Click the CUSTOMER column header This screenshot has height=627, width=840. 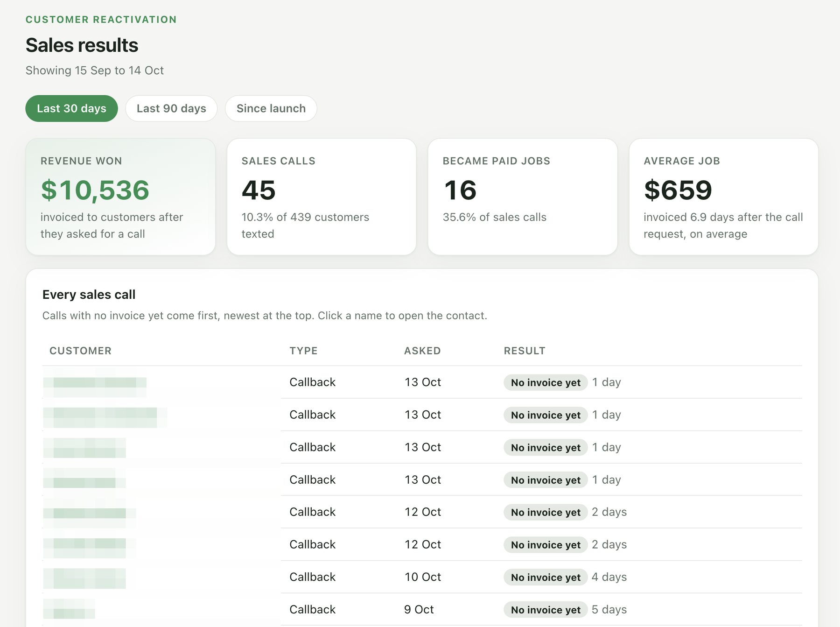81,351
